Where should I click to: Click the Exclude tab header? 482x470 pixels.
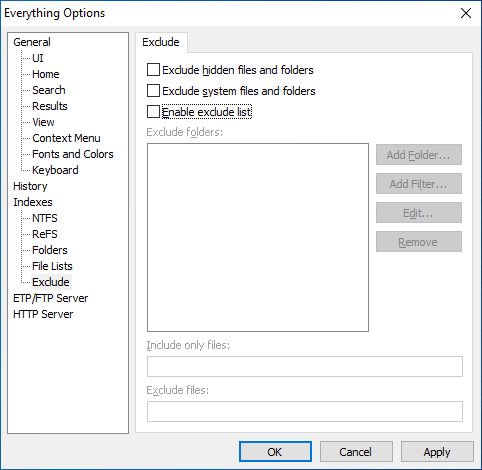tap(161, 42)
